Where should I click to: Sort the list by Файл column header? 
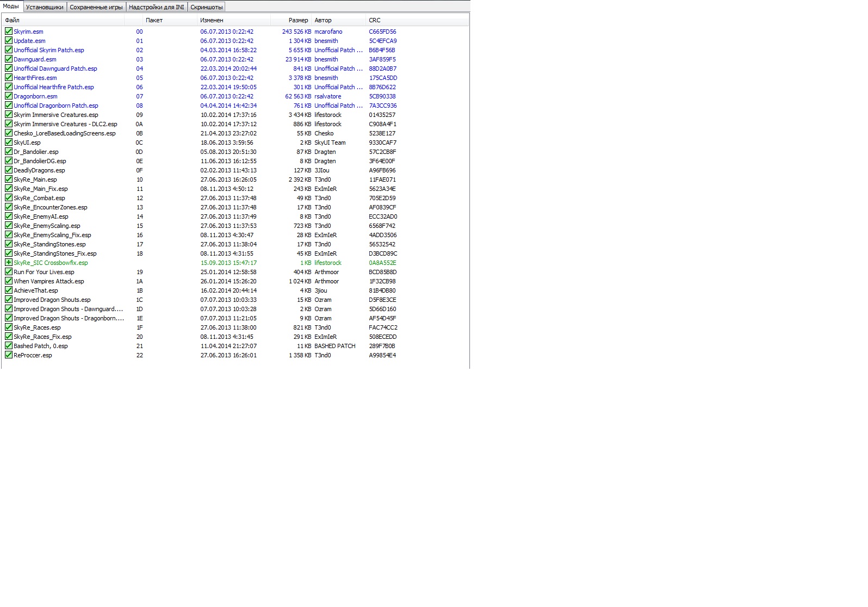[x=64, y=20]
